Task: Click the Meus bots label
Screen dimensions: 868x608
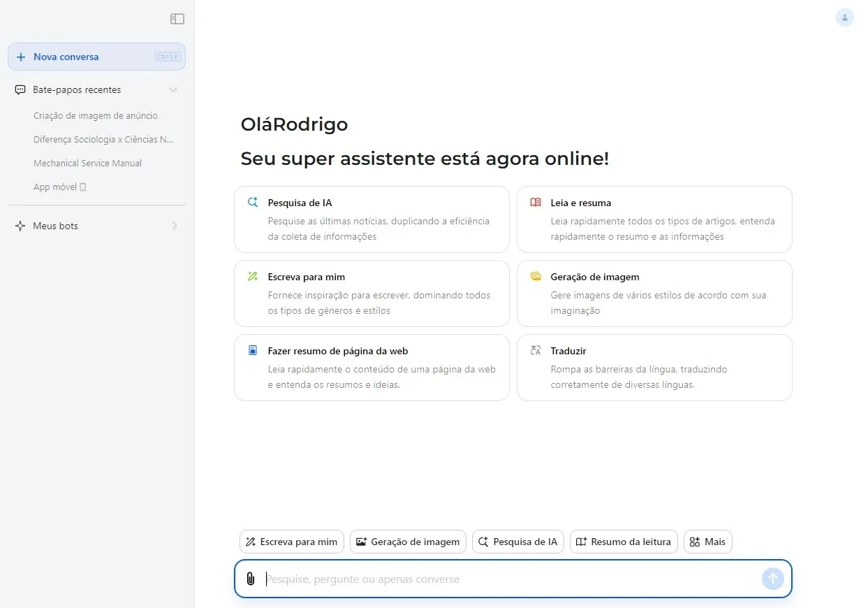Action: (55, 226)
